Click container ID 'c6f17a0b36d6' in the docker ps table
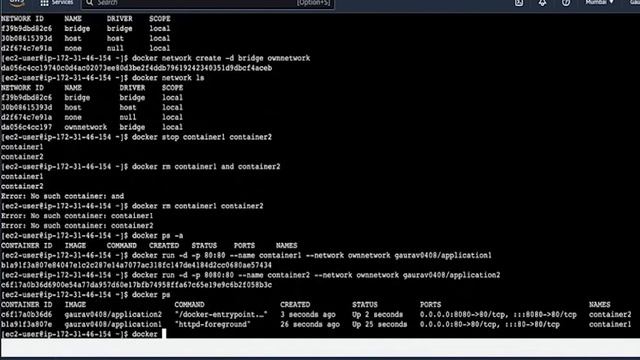Viewport: 640px width, 360px height. [27, 315]
